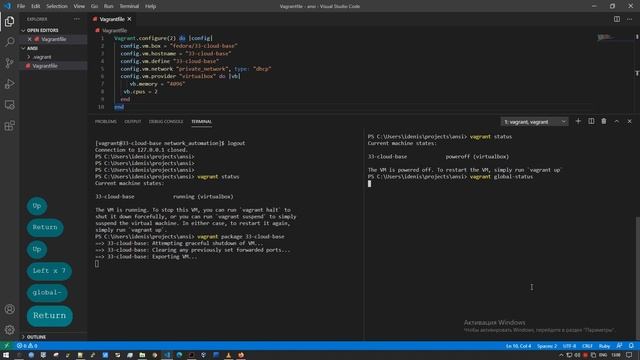
Task: Open editor more actions ellipsis
Action: pos(629,19)
